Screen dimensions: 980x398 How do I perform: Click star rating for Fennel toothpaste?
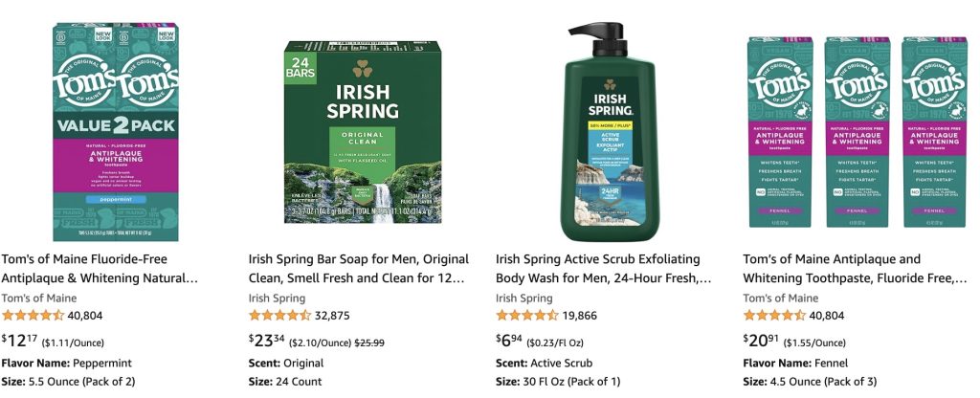(x=775, y=315)
